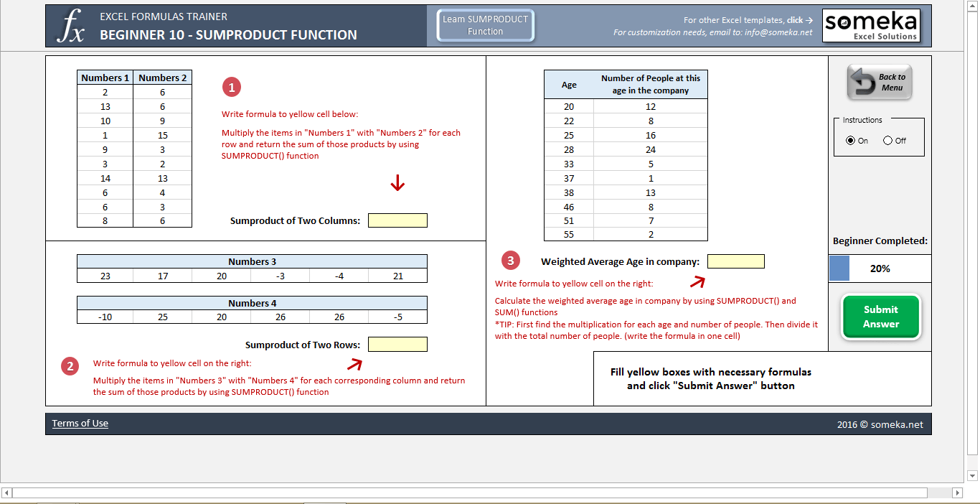
Task: Select the value 17 in Numbers 3
Action: 163,276
